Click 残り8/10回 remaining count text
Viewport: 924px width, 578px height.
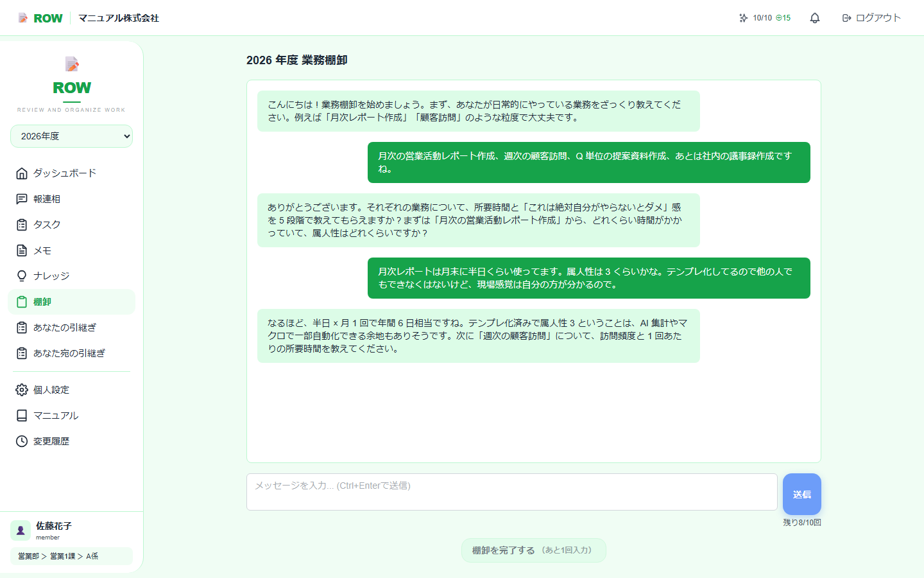[802, 523]
